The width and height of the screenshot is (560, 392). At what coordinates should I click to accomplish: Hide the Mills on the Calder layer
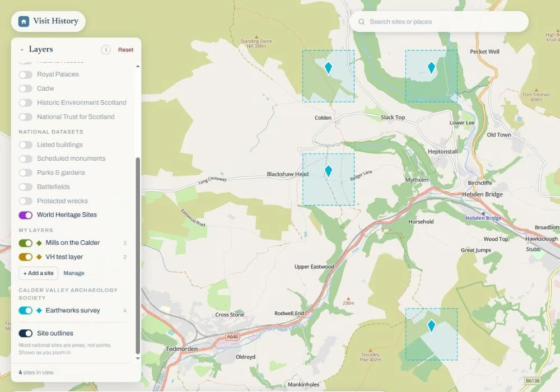point(25,243)
